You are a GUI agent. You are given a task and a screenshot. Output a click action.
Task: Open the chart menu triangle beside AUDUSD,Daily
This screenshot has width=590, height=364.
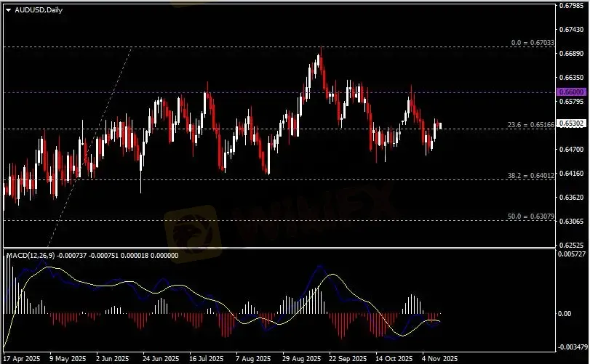(8, 9)
